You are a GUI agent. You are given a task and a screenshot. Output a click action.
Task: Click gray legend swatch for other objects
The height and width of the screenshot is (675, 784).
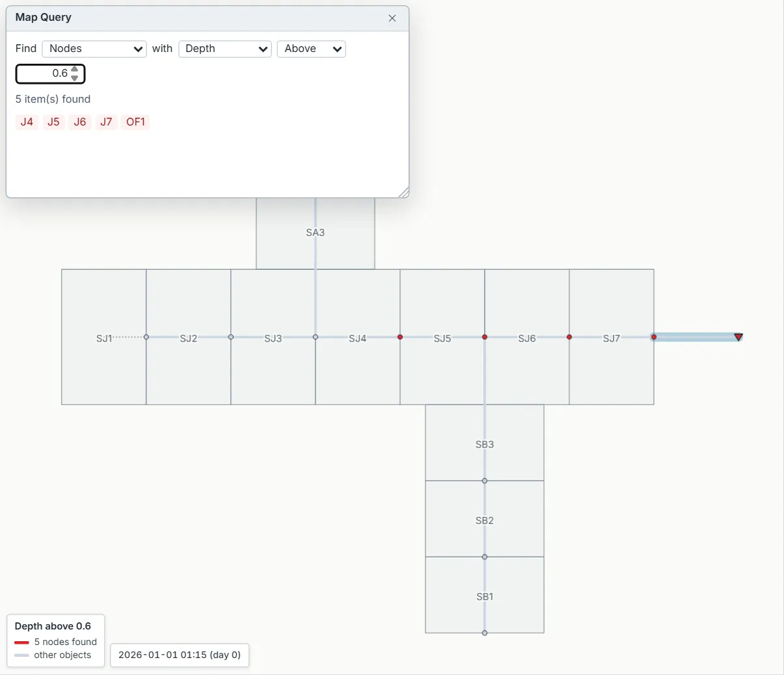21,655
